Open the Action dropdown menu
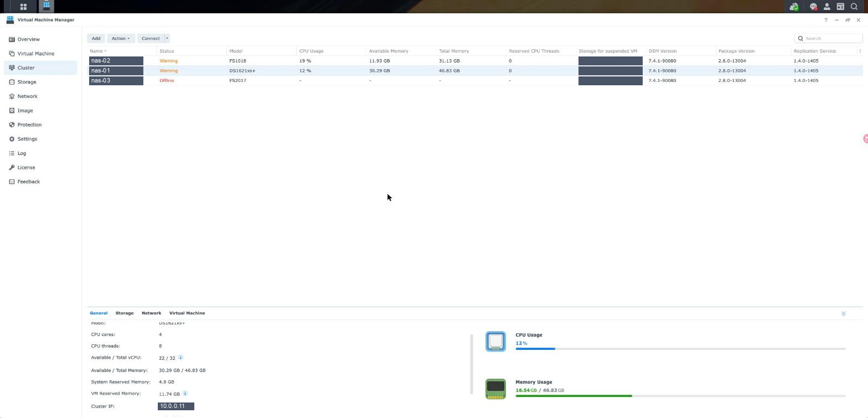 [121, 38]
